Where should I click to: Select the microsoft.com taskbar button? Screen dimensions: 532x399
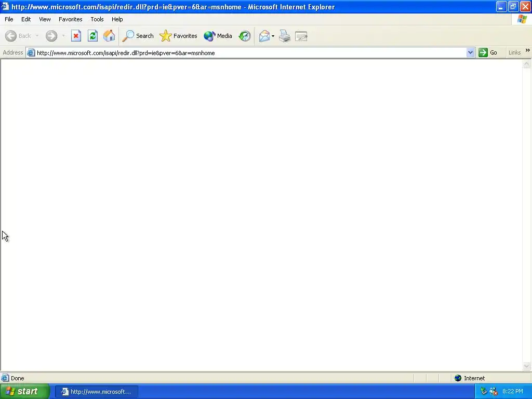click(97, 392)
